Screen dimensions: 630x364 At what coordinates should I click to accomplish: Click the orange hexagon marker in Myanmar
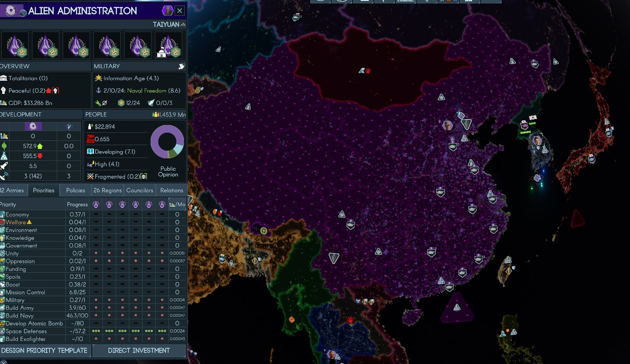(x=292, y=319)
